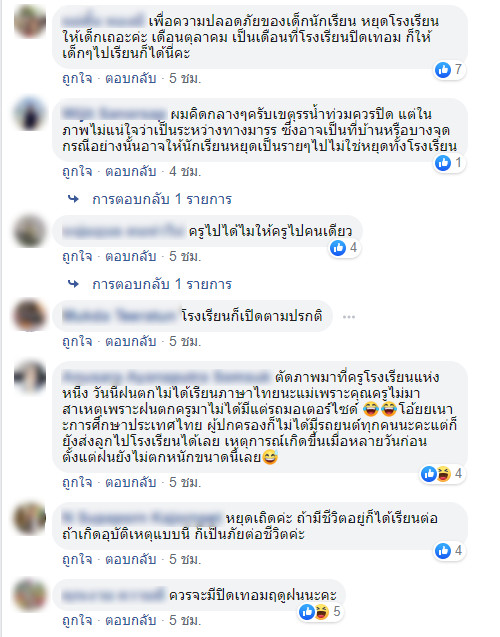Open avatar of the 'หยุดเถิดค่ะ' commenter
The width and height of the screenshot is (500, 637).
[30, 518]
